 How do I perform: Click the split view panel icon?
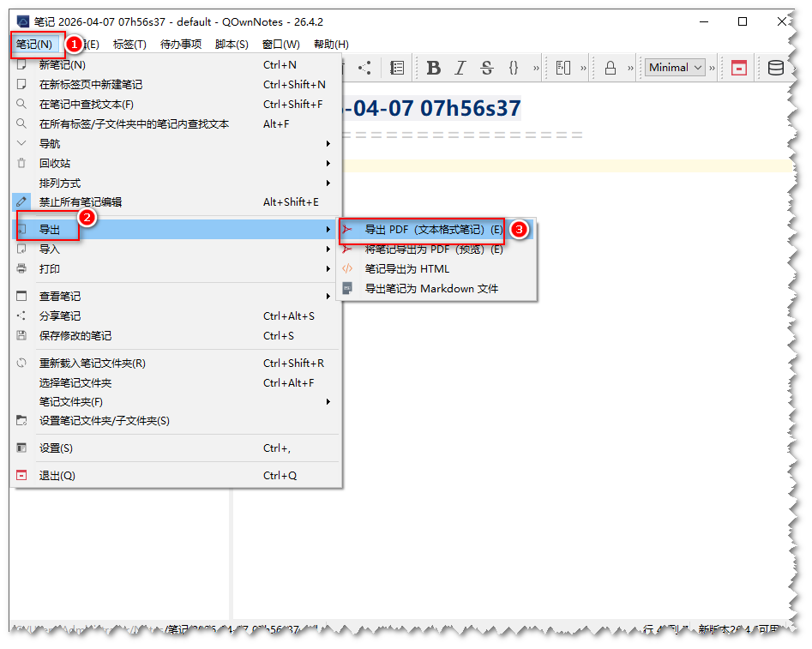coord(562,68)
